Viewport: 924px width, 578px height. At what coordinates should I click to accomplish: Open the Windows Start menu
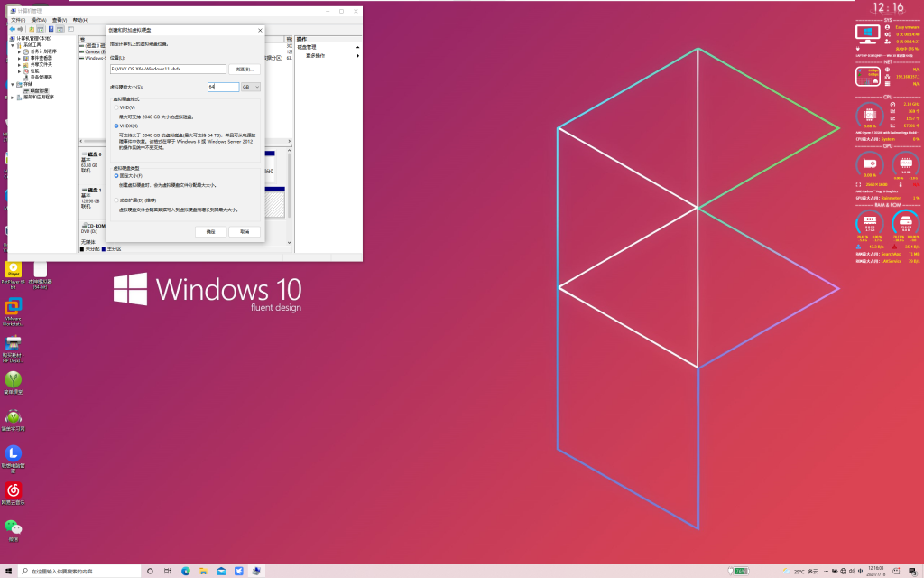click(x=8, y=571)
